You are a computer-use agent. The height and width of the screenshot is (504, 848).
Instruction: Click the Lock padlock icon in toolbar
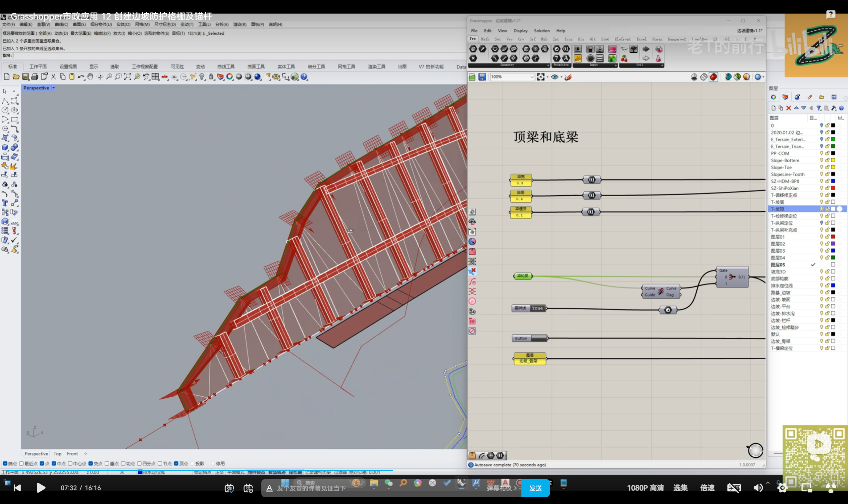pyautogui.click(x=211, y=77)
